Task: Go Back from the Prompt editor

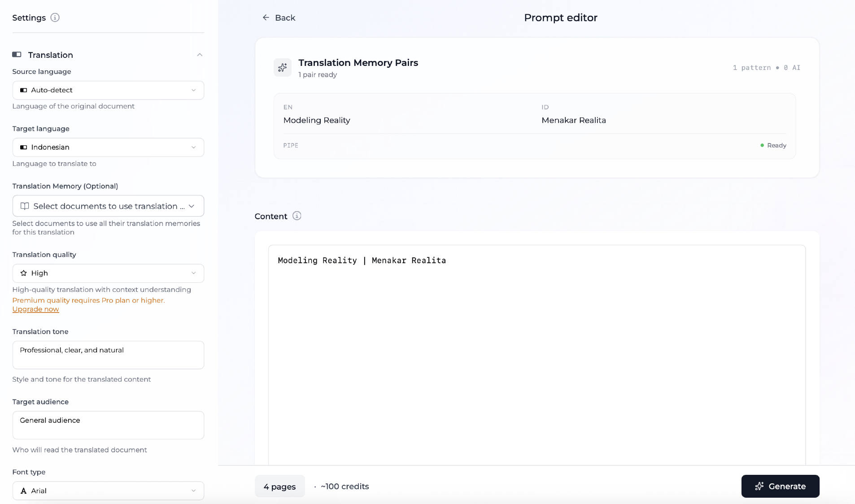Action: [x=279, y=17]
